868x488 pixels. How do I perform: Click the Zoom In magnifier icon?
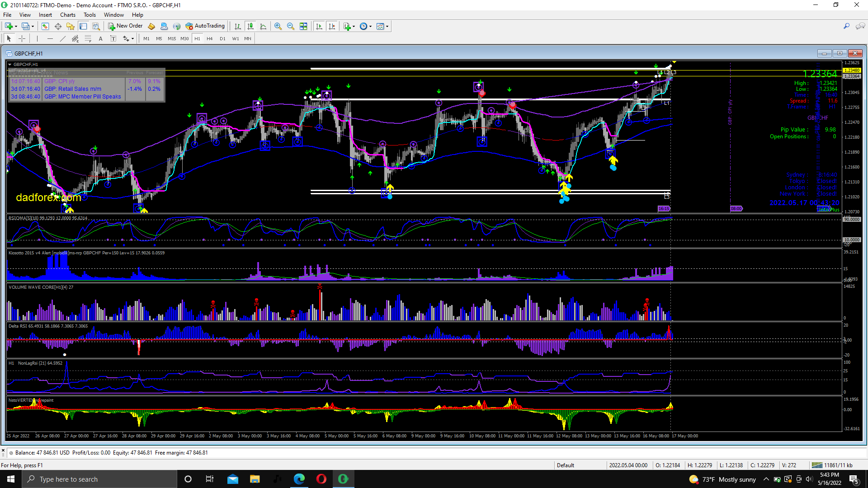[x=278, y=26]
